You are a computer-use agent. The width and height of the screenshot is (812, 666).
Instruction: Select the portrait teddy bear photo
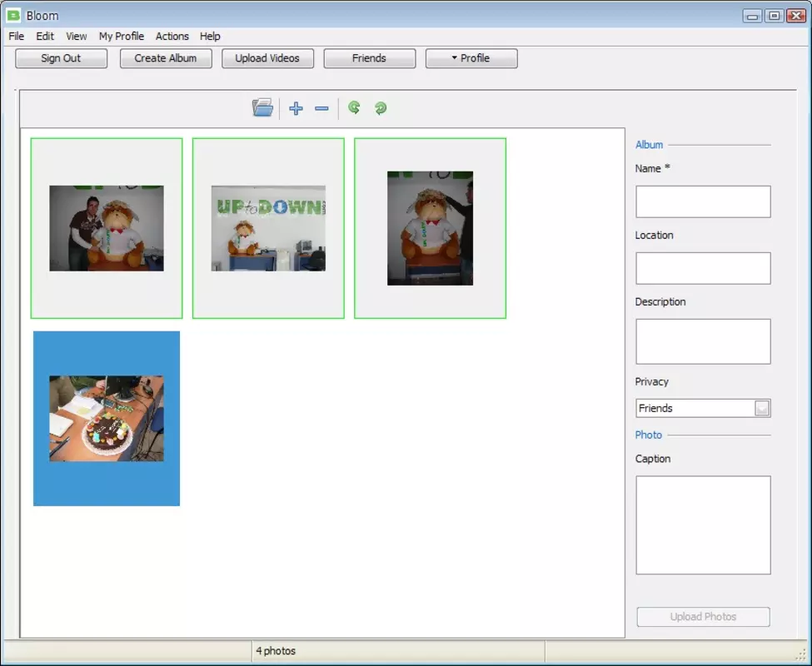(430, 228)
